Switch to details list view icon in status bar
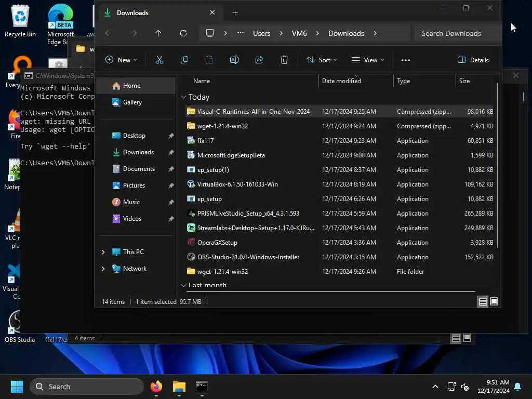 pos(483,301)
